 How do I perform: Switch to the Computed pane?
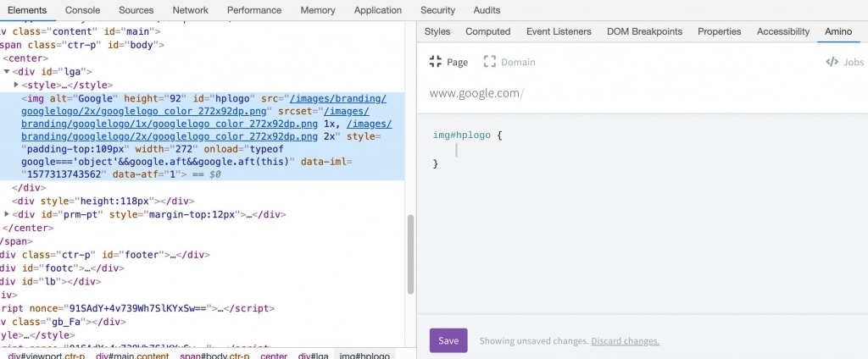(x=487, y=31)
